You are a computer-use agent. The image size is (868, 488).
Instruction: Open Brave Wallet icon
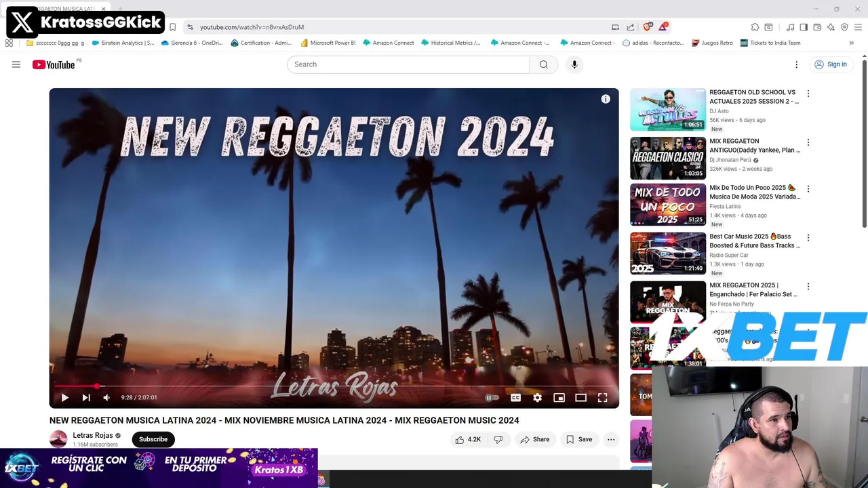[x=817, y=27]
